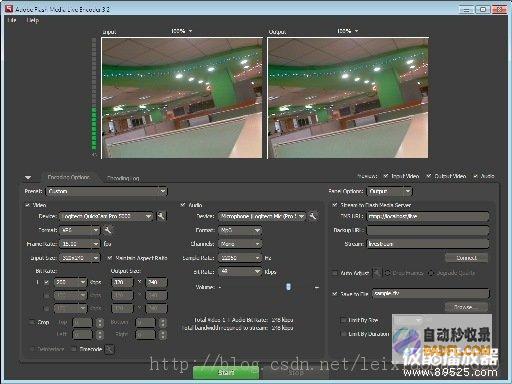Screen dimensions: 512x384
Task: Toggle first bit rate stream checkbox
Action: tap(47, 282)
